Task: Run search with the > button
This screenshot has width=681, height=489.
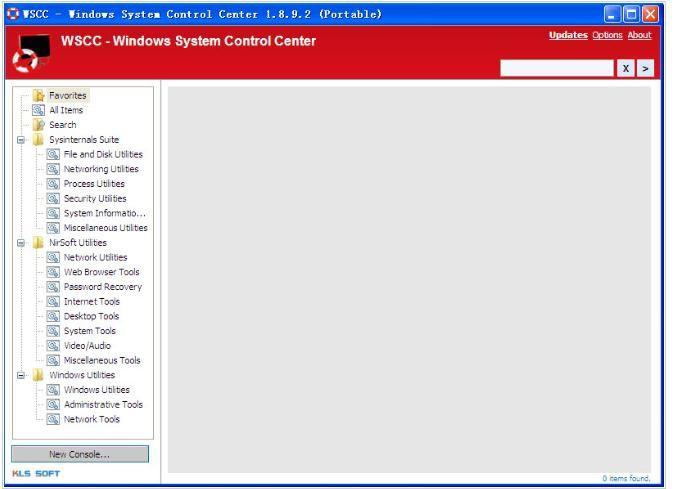Action: (x=645, y=69)
